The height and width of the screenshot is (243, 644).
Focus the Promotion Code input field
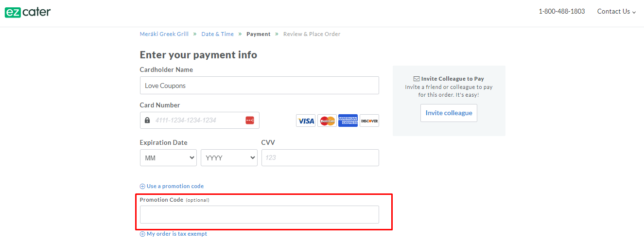point(260,214)
